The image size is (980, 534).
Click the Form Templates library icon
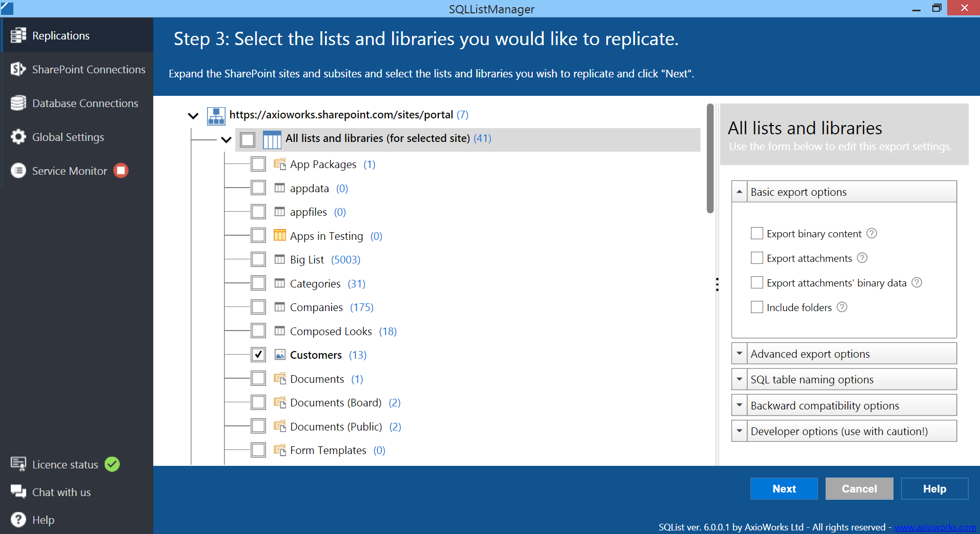pos(279,450)
